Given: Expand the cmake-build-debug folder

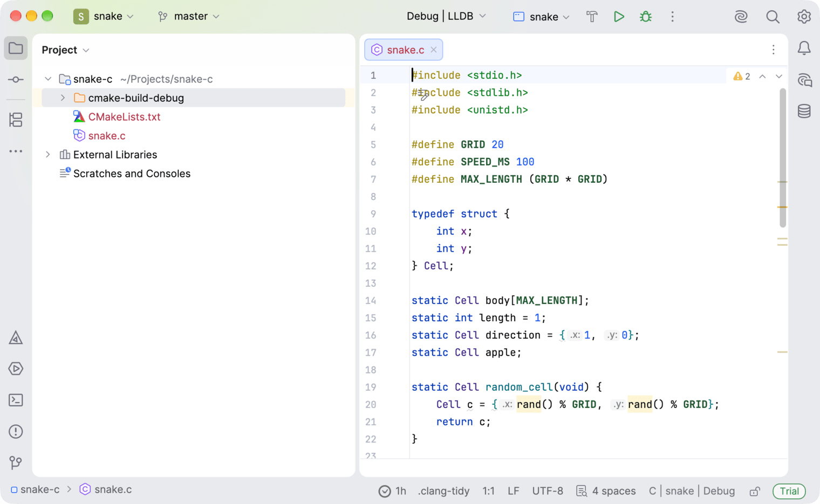Looking at the screenshot, I should coord(63,98).
